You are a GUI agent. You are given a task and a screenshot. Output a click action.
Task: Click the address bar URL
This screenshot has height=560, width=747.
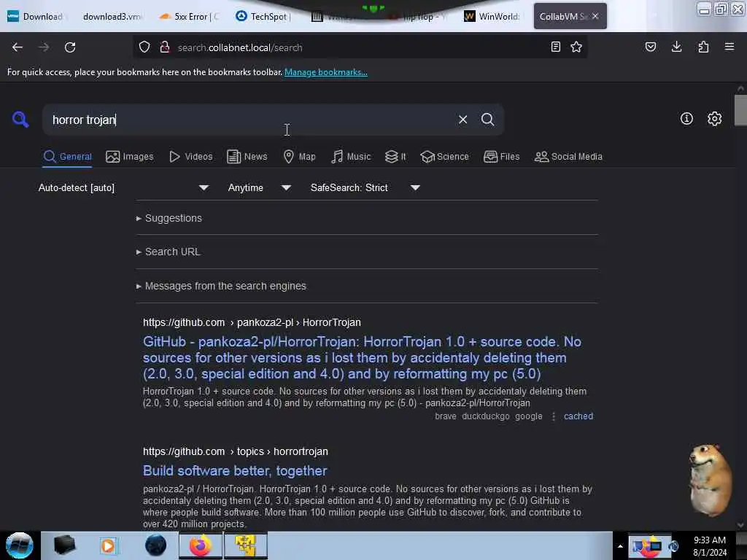[240, 47]
